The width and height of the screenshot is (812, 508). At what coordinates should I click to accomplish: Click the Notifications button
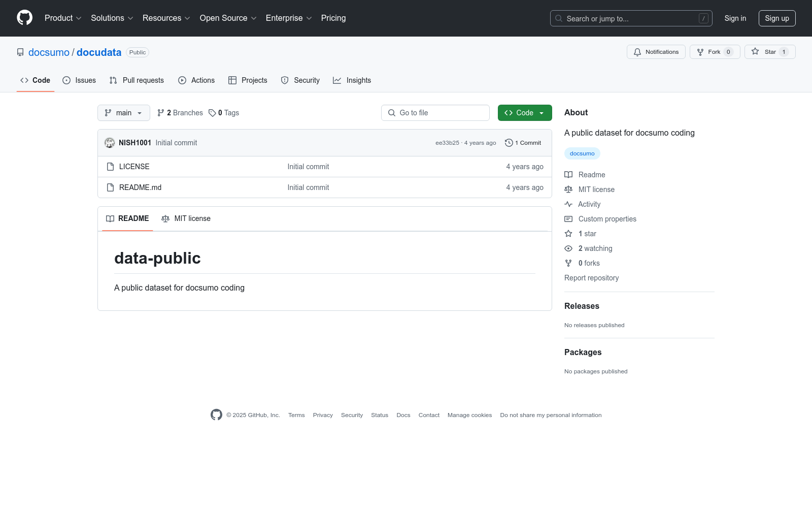[x=656, y=52]
